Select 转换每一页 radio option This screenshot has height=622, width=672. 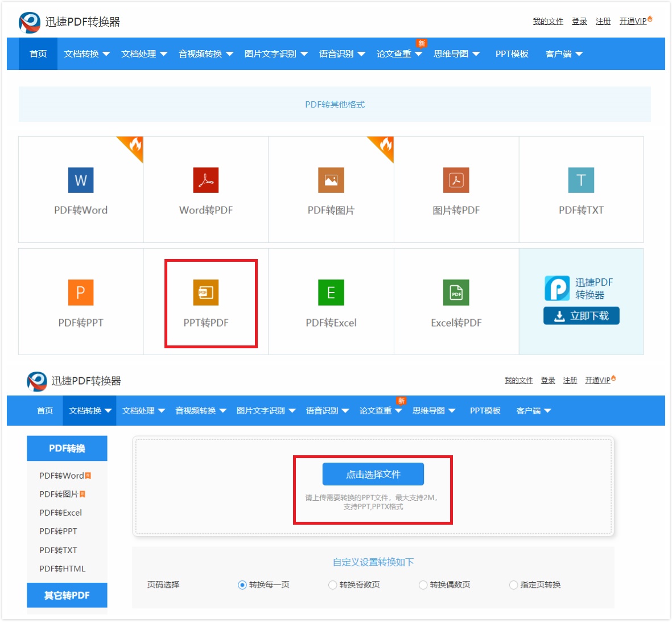click(242, 585)
